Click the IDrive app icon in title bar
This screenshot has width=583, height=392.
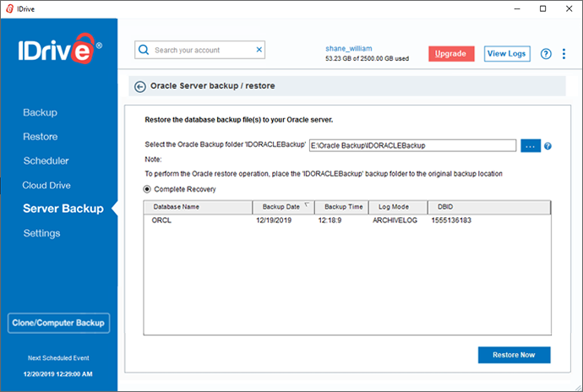pyautogui.click(x=9, y=9)
